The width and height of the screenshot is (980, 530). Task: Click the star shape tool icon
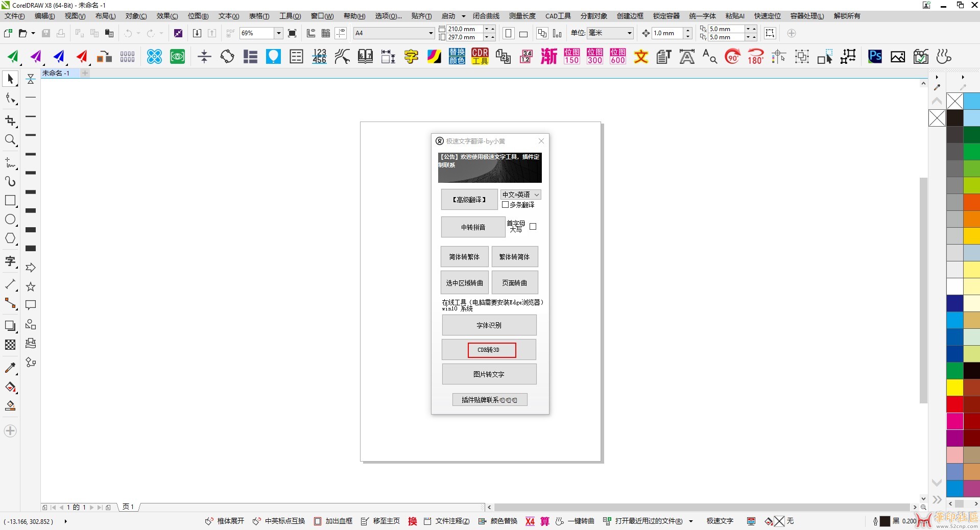pos(31,286)
